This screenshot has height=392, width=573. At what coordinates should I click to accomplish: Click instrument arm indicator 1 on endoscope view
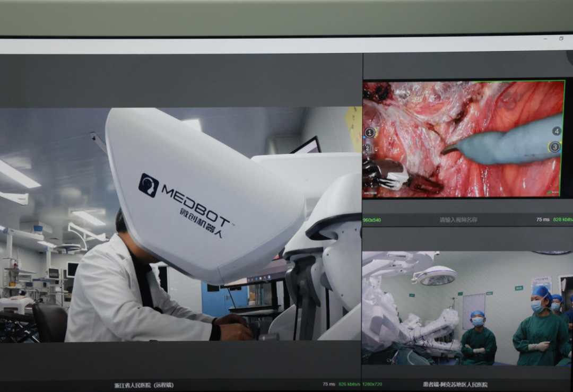click(369, 133)
